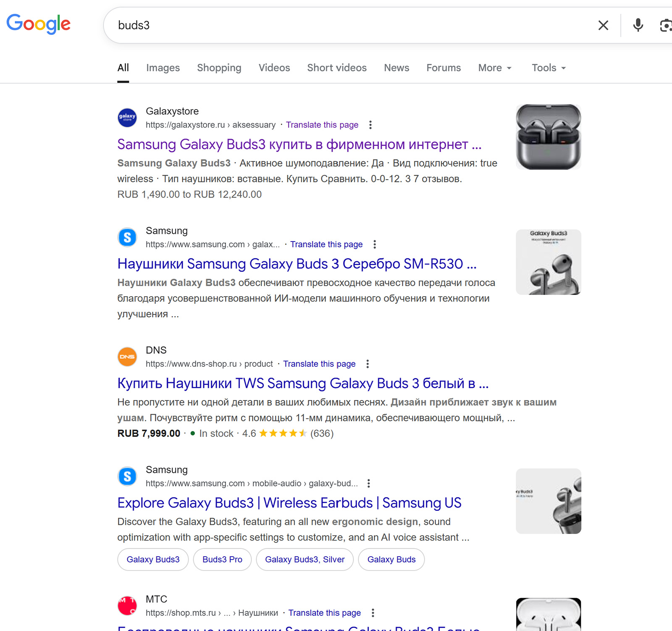Click the Galaxy Buds3, Silver chip

click(305, 560)
